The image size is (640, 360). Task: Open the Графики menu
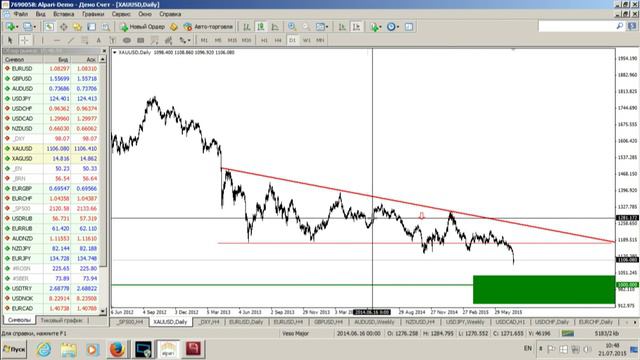pos(93,14)
